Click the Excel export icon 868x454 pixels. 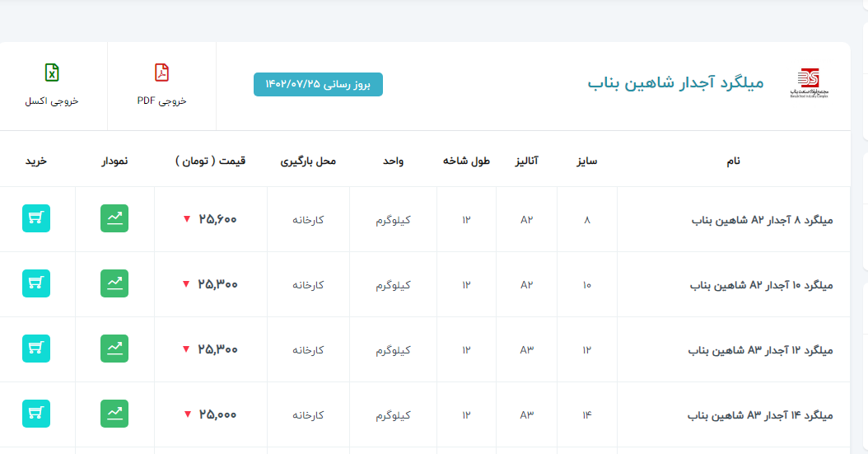[x=52, y=73]
